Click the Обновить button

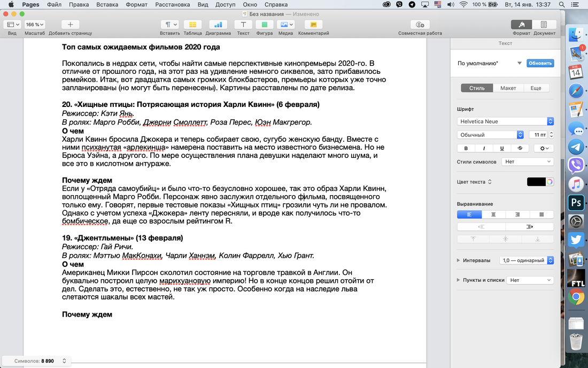540,63
